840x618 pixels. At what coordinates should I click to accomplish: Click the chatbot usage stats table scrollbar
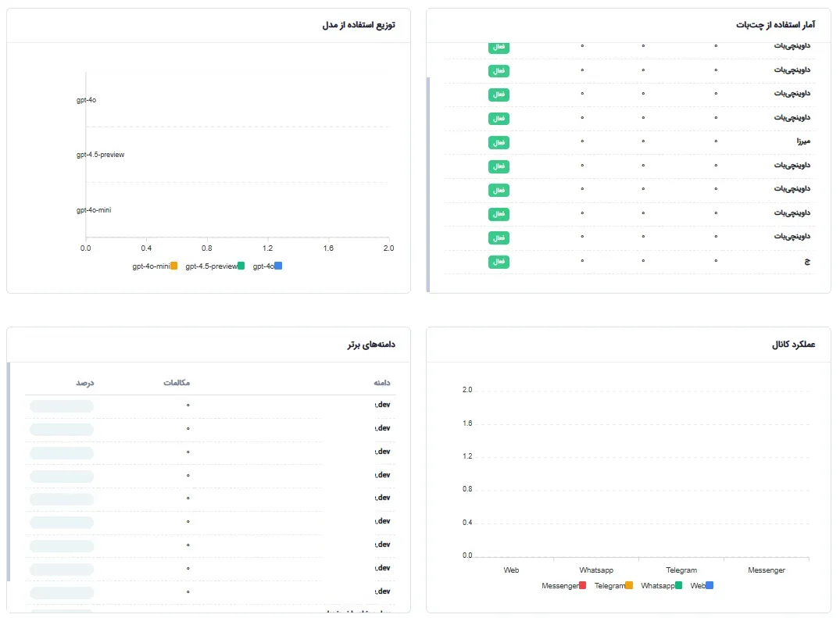[428, 184]
